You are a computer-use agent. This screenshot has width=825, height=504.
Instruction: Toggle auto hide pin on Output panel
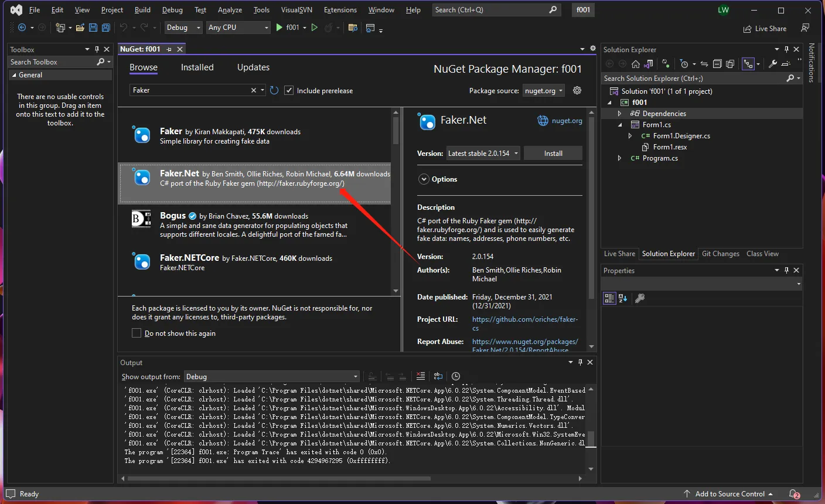pyautogui.click(x=580, y=362)
